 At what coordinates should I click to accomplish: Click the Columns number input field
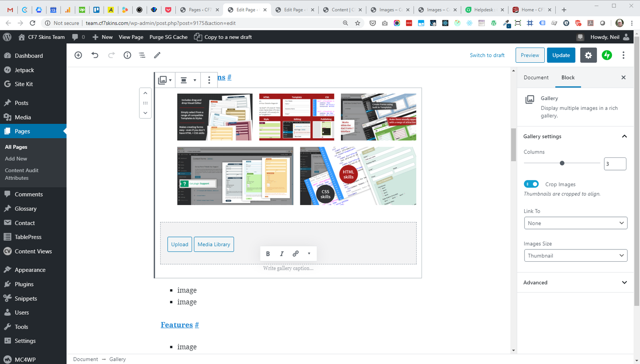click(x=614, y=164)
